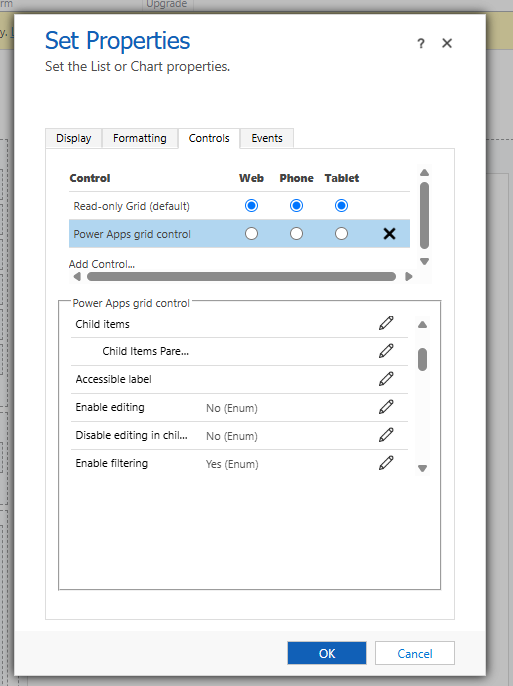Confirm with the OK button

tap(327, 653)
